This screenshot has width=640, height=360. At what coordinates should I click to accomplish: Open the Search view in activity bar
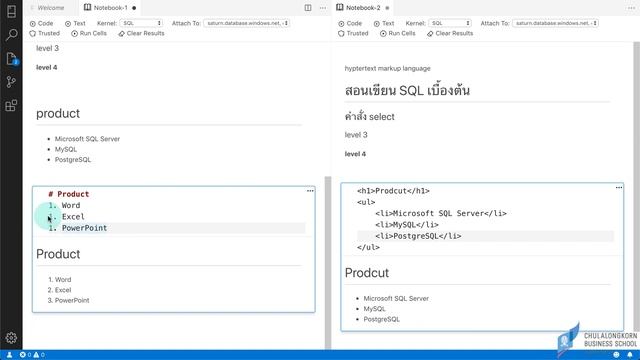click(11, 35)
